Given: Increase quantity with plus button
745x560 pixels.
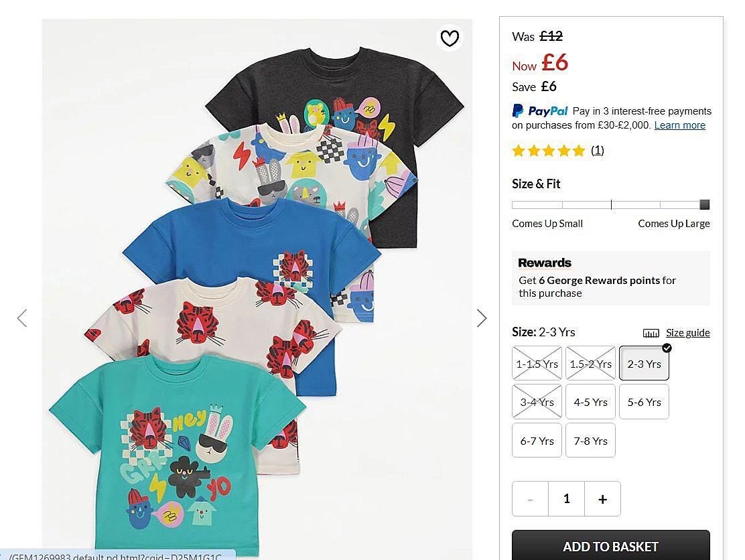Looking at the screenshot, I should 602,498.
